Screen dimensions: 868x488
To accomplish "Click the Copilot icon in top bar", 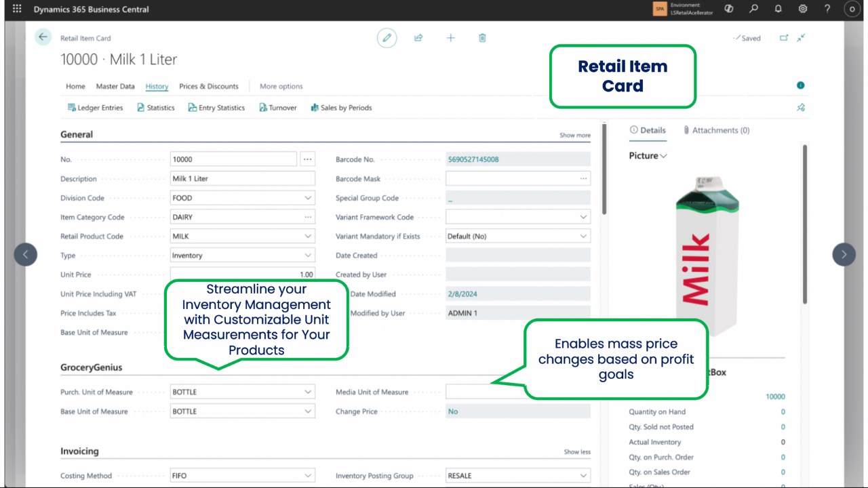I will [729, 9].
